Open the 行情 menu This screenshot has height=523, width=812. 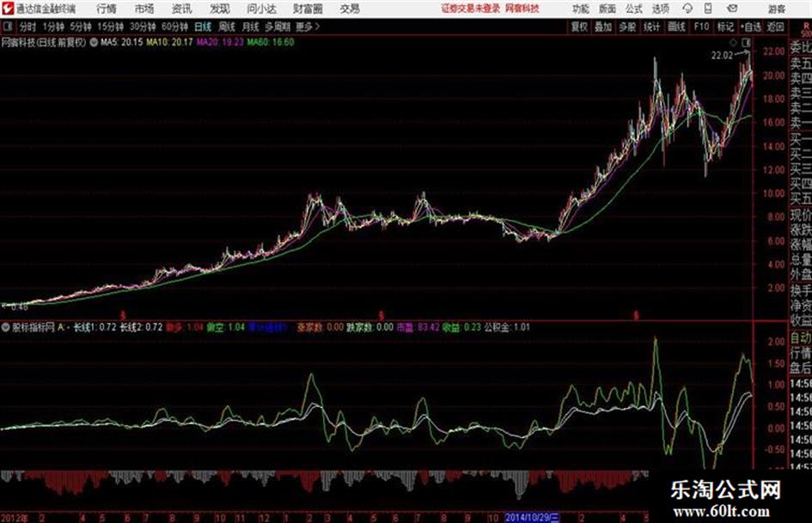[x=107, y=9]
